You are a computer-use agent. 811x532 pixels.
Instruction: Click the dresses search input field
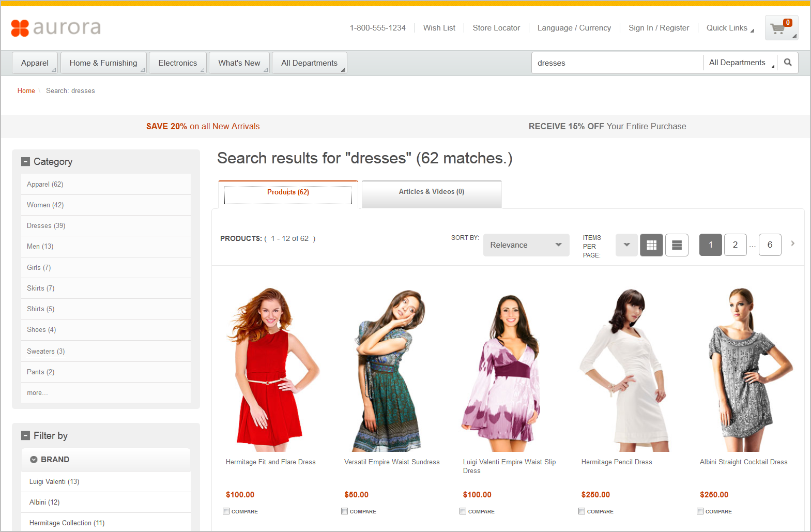tap(617, 63)
